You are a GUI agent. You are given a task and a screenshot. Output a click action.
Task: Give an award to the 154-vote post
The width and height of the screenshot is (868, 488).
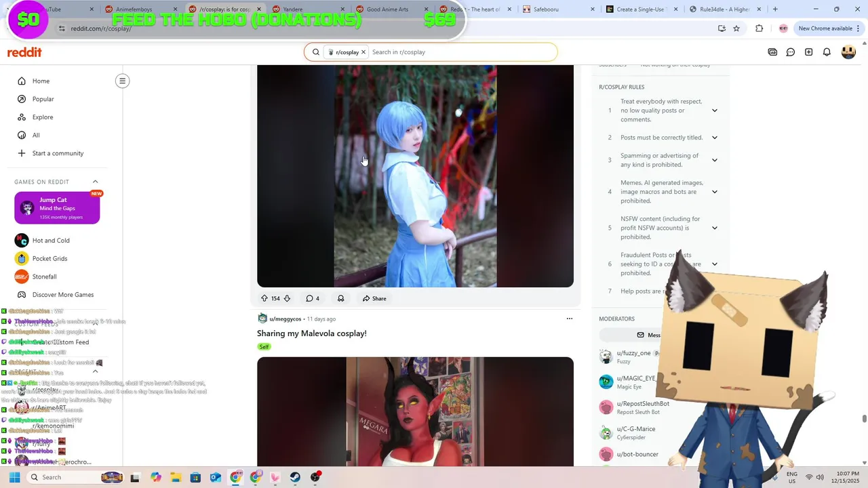point(340,298)
